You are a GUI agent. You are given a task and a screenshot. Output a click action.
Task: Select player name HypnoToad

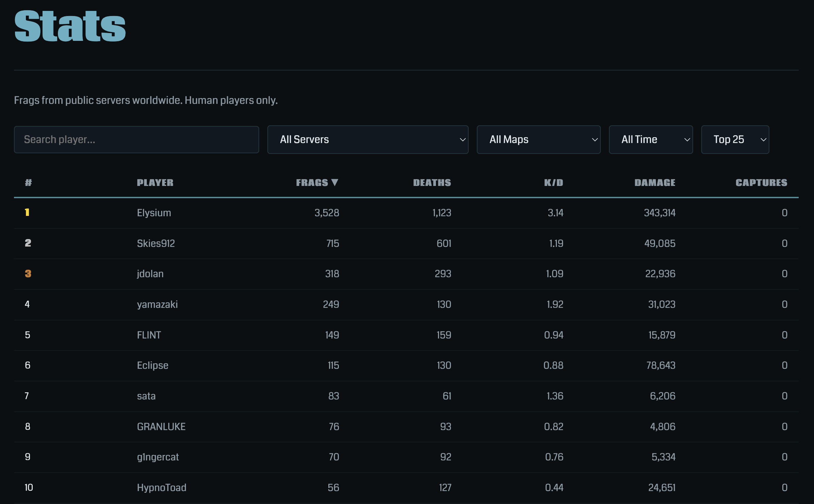[x=161, y=488]
